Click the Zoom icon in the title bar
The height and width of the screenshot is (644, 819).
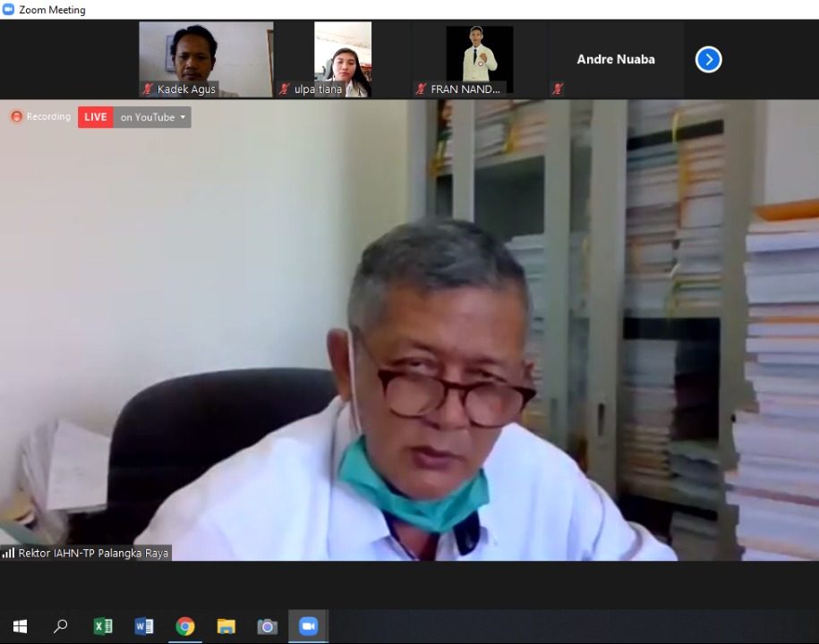coord(8,10)
